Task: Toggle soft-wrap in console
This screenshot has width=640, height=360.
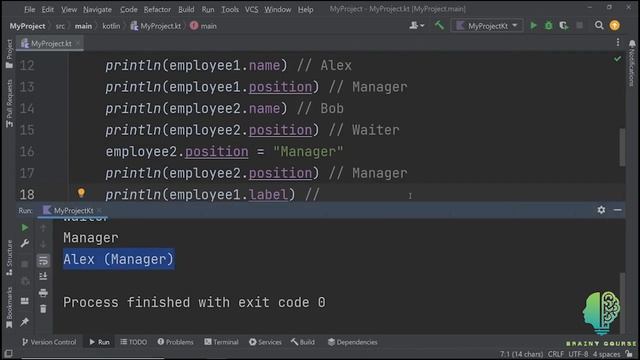Action: pyautogui.click(x=43, y=260)
